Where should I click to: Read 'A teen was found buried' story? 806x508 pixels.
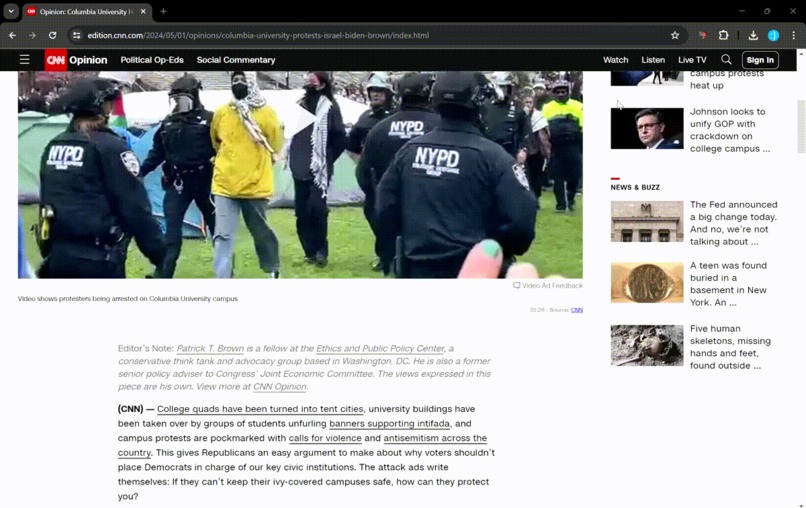[x=728, y=284]
